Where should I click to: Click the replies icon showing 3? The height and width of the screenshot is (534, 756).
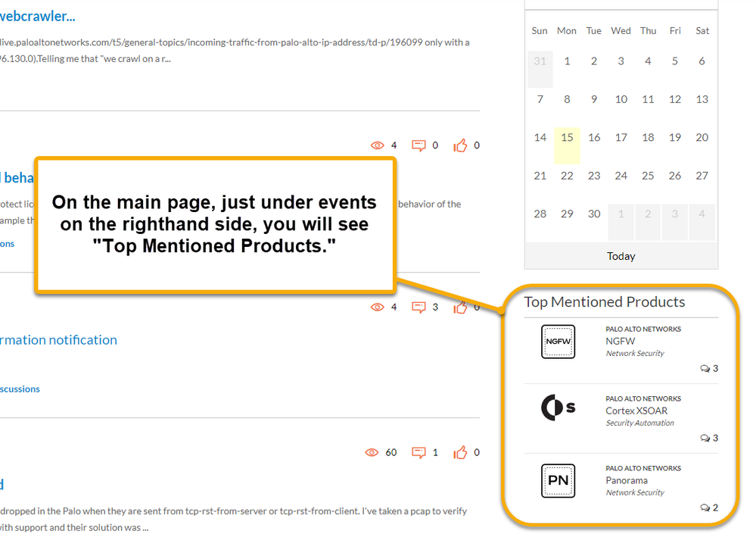point(418,307)
